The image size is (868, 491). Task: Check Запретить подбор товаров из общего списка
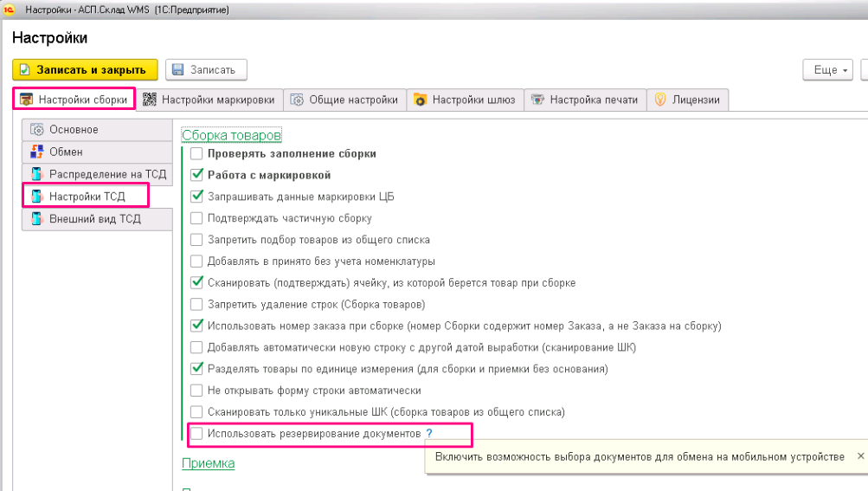click(196, 239)
